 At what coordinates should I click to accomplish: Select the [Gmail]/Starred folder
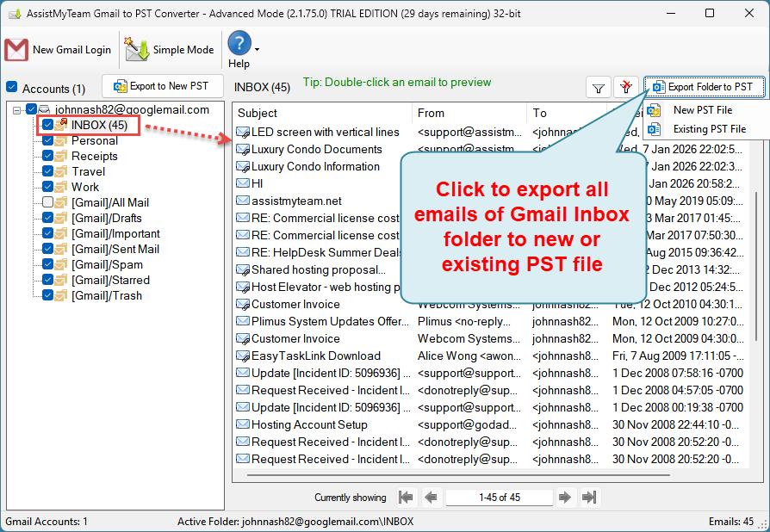click(110, 281)
